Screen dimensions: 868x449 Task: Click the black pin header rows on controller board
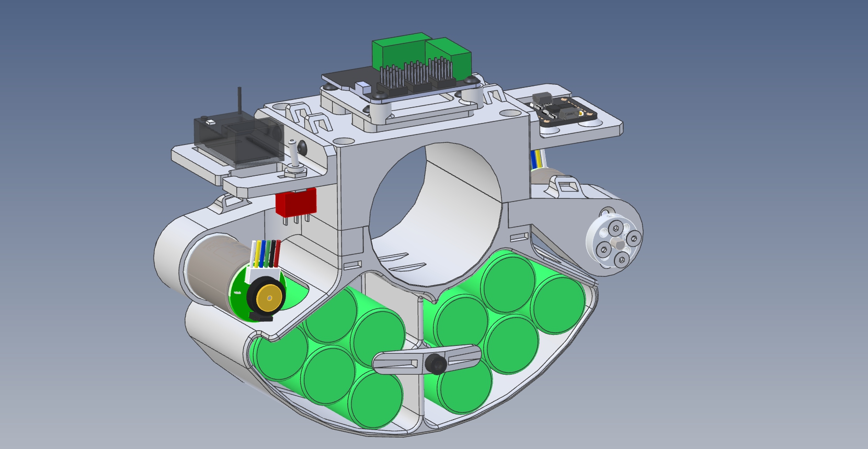coord(416,77)
